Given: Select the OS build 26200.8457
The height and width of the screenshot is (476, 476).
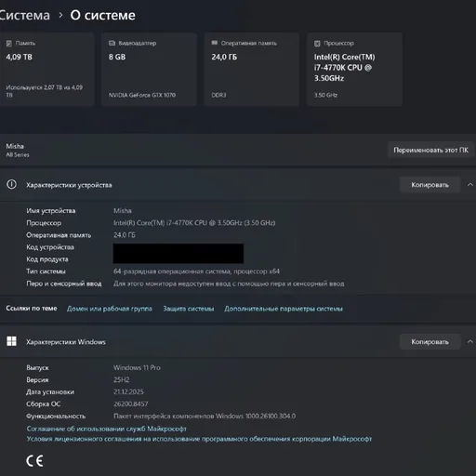Looking at the screenshot, I should 131,403.
